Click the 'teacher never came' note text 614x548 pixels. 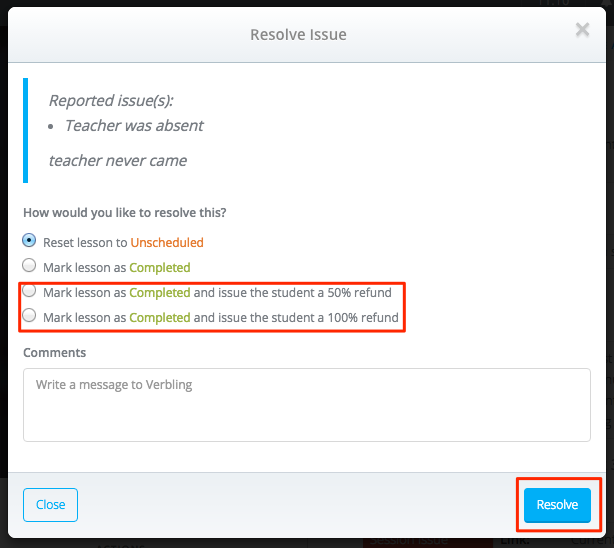pyautogui.click(x=118, y=161)
